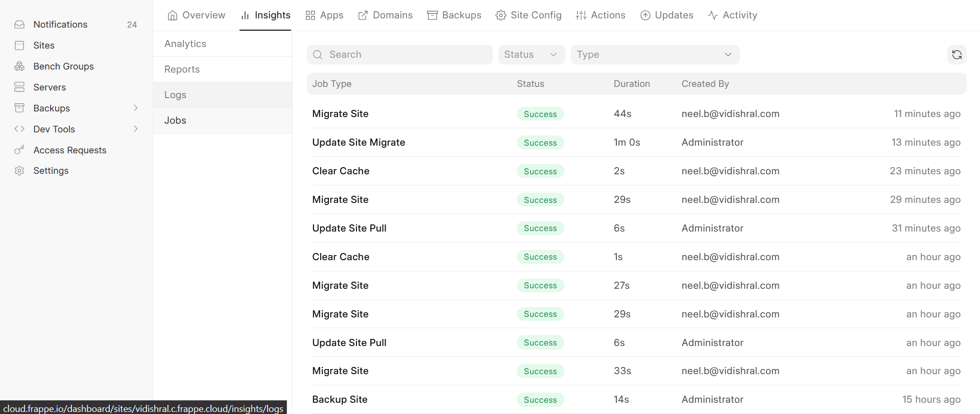This screenshot has height=414, width=980.
Task: Open the Domains tab
Action: pyautogui.click(x=386, y=15)
